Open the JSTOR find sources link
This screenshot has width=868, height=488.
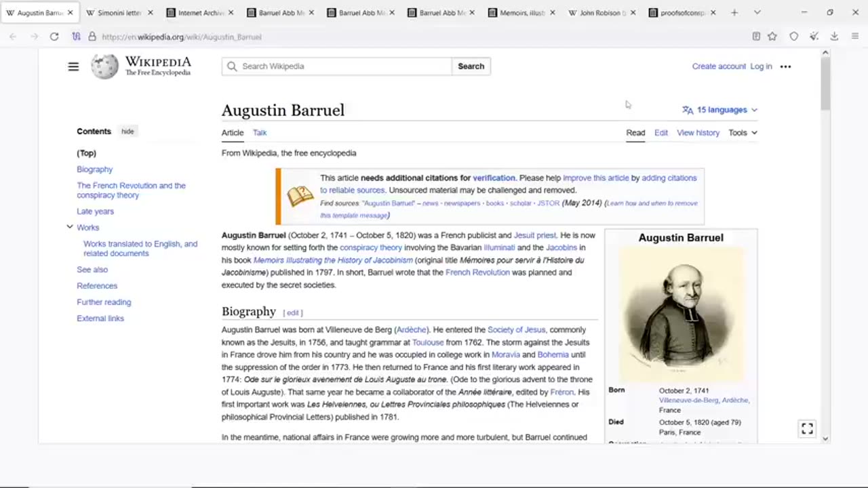(548, 203)
